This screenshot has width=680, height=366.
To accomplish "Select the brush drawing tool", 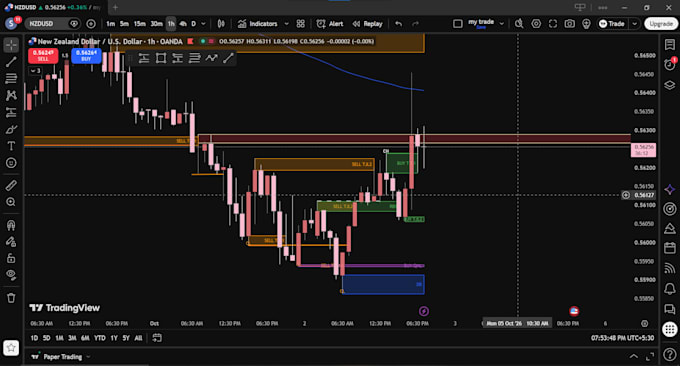I will 11,129.
